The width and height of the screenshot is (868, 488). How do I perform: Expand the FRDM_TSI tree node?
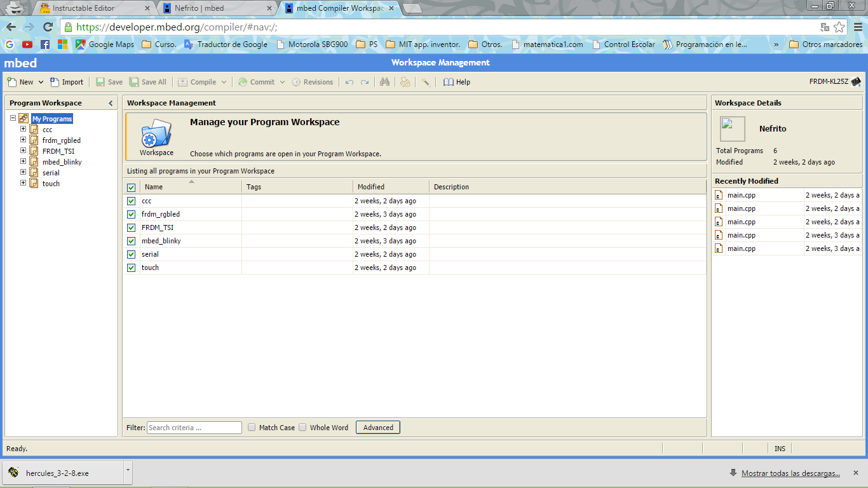click(x=23, y=151)
